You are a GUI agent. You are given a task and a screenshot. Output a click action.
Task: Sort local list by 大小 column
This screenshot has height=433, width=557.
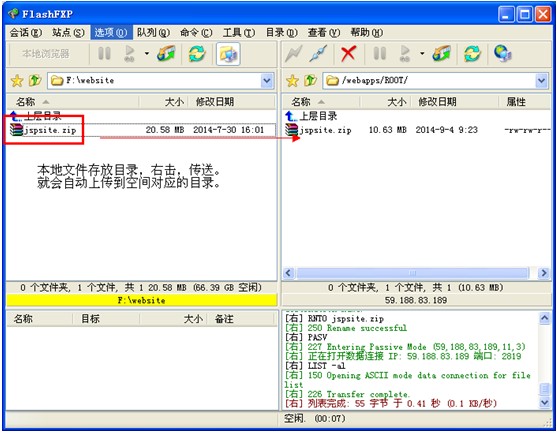pos(163,102)
